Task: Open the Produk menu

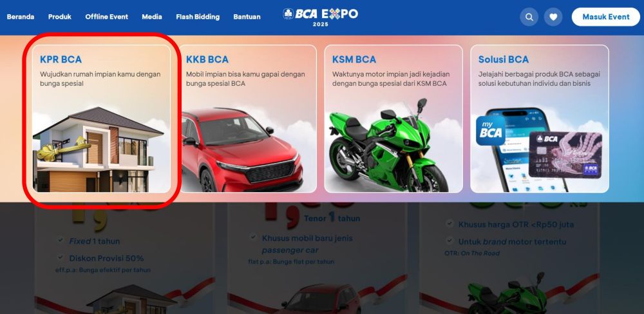Action: [59, 17]
